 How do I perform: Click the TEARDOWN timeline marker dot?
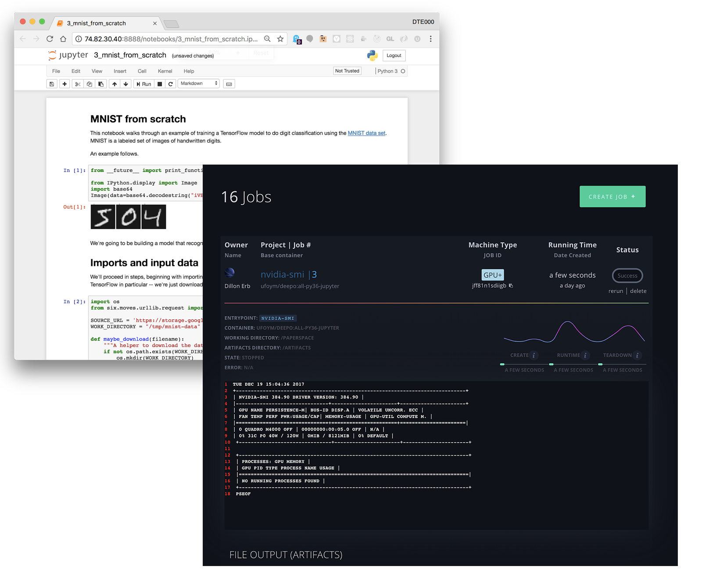tap(600, 364)
